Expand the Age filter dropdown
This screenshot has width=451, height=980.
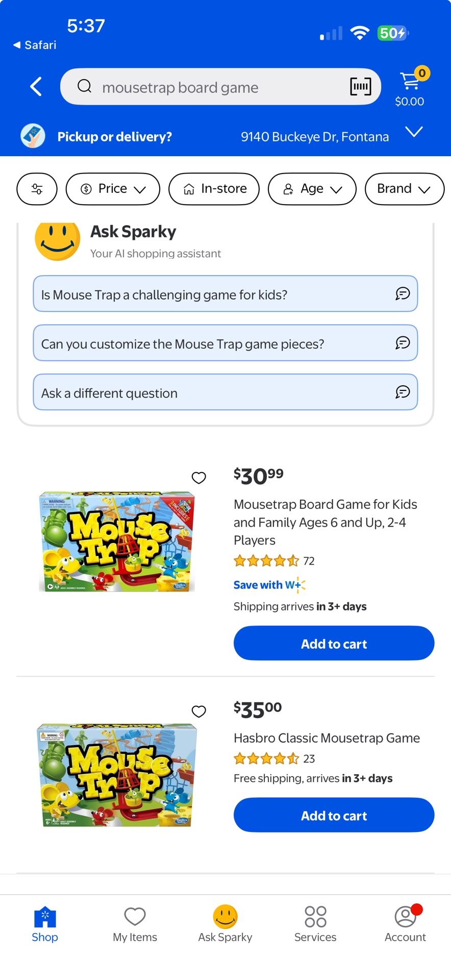pyautogui.click(x=312, y=189)
